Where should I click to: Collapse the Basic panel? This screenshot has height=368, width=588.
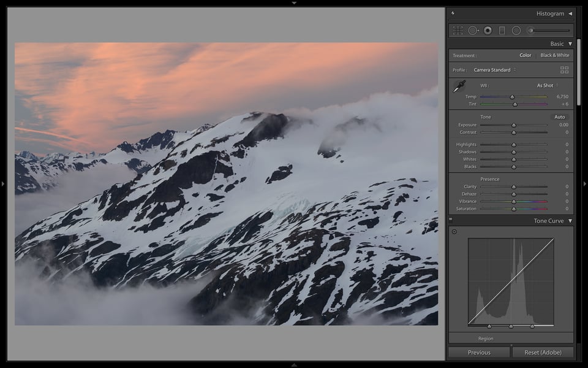point(570,44)
